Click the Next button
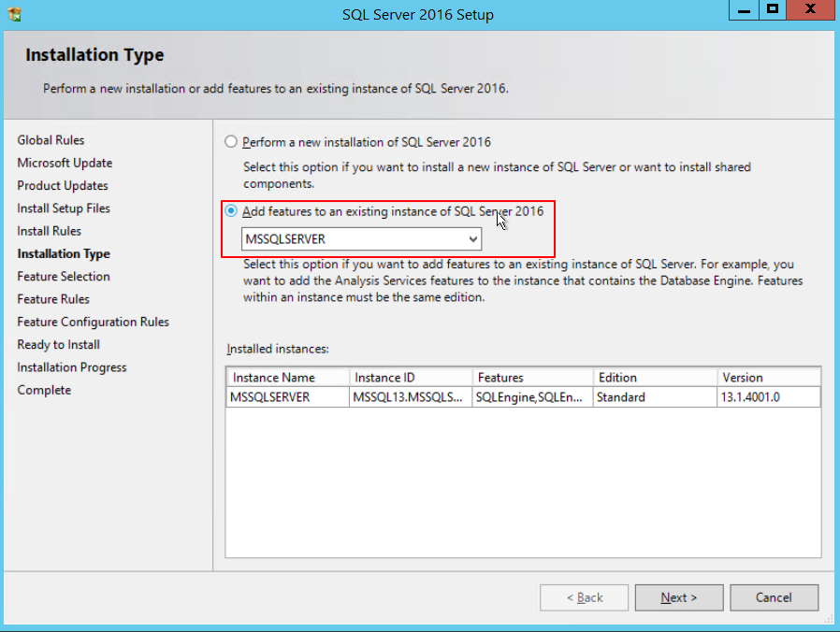Viewport: 840px width, 632px height. pyautogui.click(x=679, y=597)
